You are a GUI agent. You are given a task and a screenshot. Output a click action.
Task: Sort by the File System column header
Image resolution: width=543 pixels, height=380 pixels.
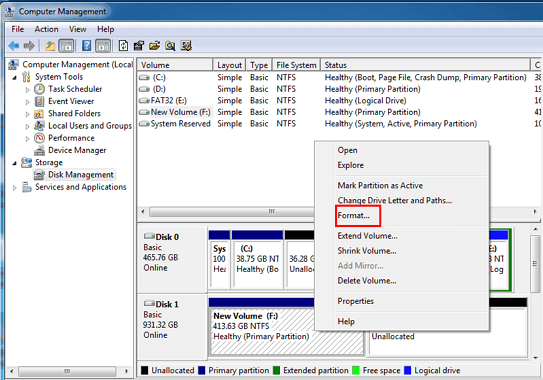click(x=296, y=65)
